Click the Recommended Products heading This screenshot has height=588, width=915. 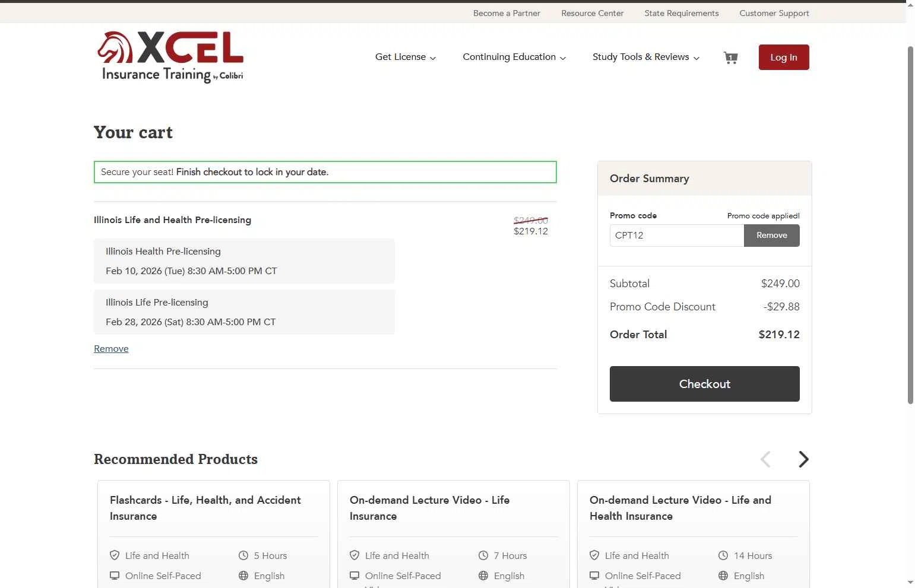pos(176,459)
